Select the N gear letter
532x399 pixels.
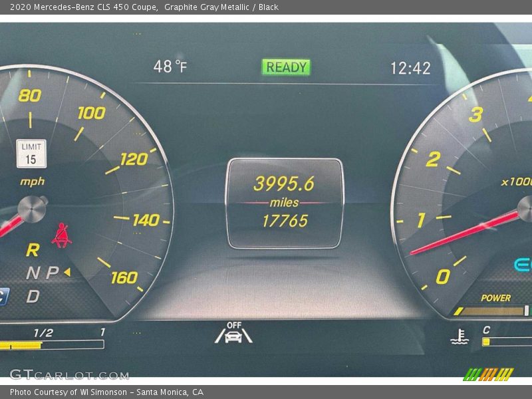pyautogui.click(x=33, y=273)
